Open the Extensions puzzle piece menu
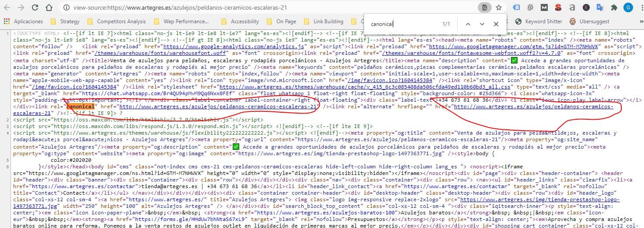 pos(614,7)
